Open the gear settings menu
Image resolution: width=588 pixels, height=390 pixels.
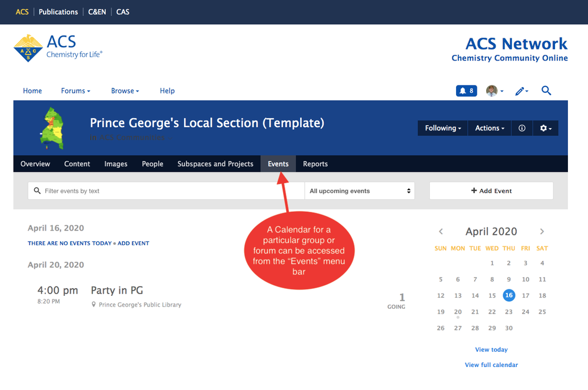546,128
